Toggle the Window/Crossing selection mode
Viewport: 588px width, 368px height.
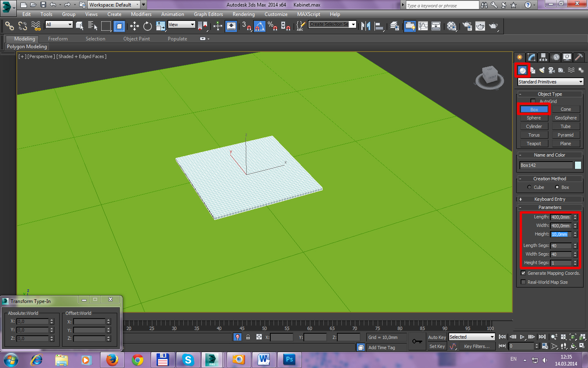click(x=119, y=26)
